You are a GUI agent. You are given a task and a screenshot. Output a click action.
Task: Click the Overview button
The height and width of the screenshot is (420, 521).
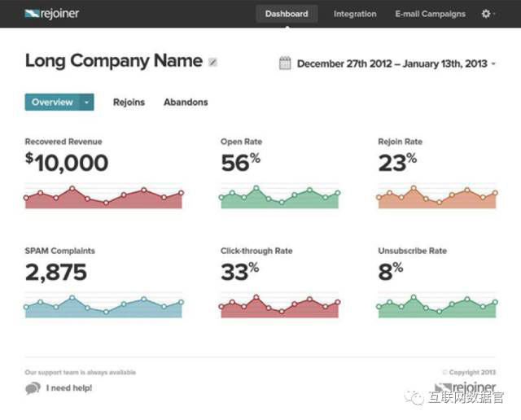pos(52,103)
